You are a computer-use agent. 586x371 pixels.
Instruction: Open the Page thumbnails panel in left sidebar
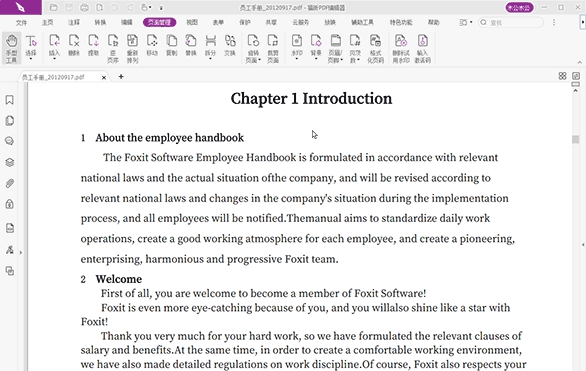(x=10, y=121)
